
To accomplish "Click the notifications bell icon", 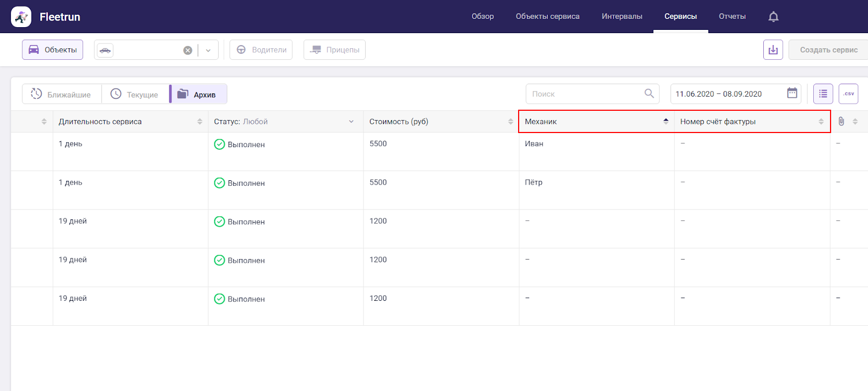I will (x=773, y=17).
